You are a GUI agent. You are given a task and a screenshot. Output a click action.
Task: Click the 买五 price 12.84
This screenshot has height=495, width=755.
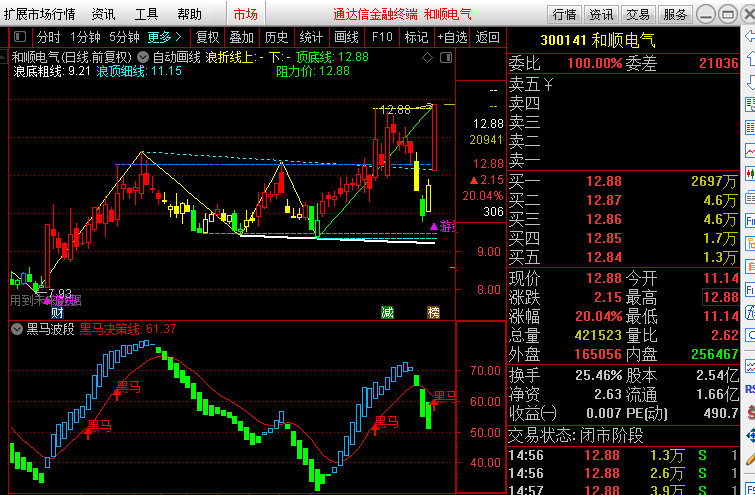604,258
